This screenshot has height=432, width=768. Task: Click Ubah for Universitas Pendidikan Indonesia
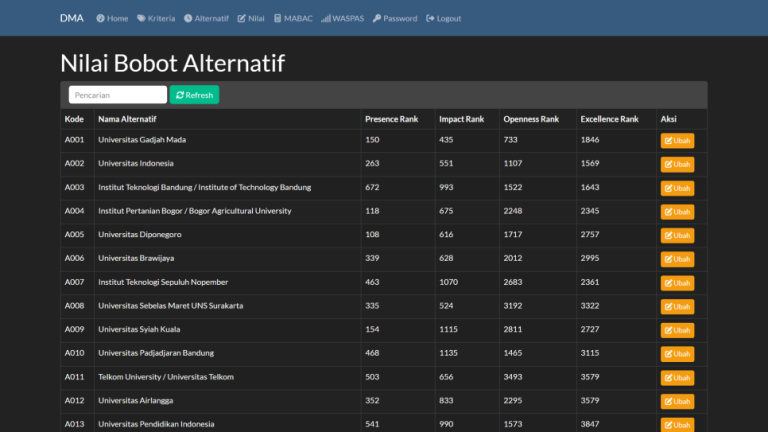(677, 425)
